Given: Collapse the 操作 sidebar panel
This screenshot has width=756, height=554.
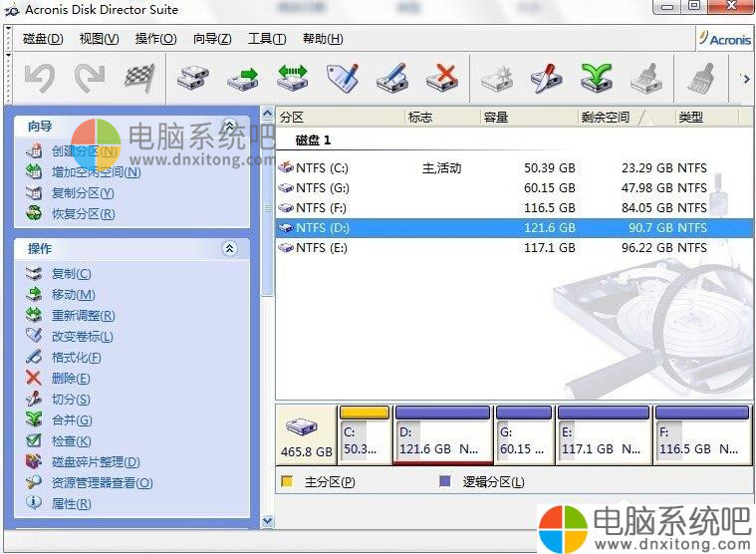Looking at the screenshot, I should click(x=229, y=249).
